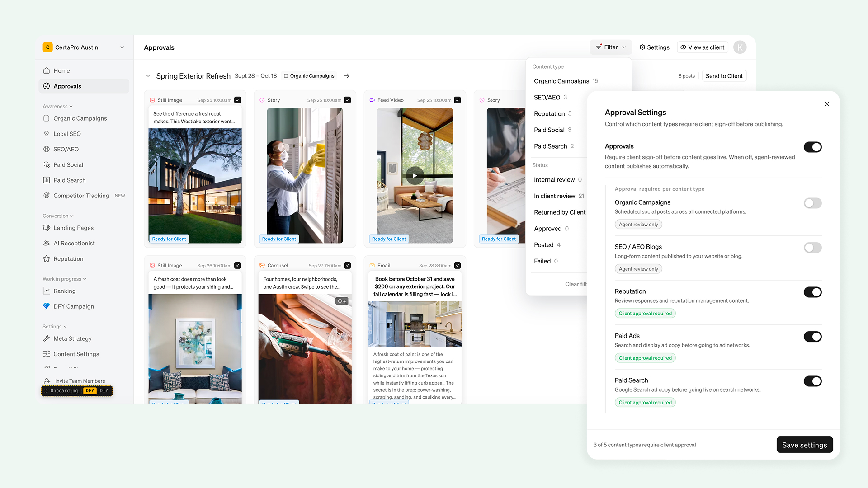
Task: Click the Reputation star icon in sidebar
Action: point(46,258)
